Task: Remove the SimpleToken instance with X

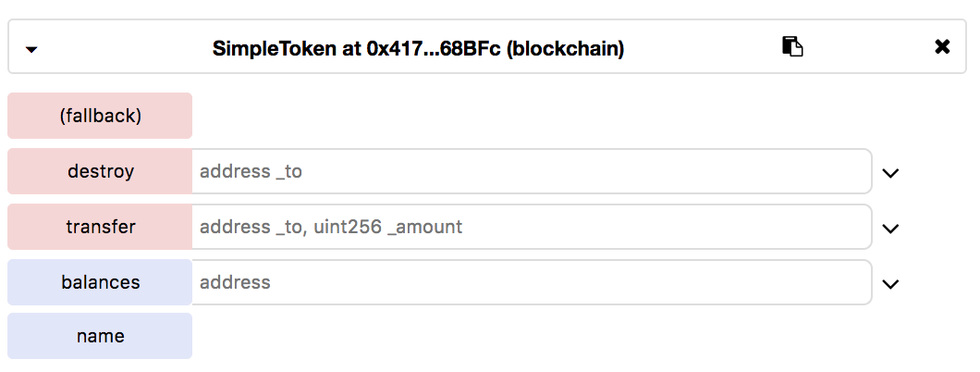Action: click(942, 47)
